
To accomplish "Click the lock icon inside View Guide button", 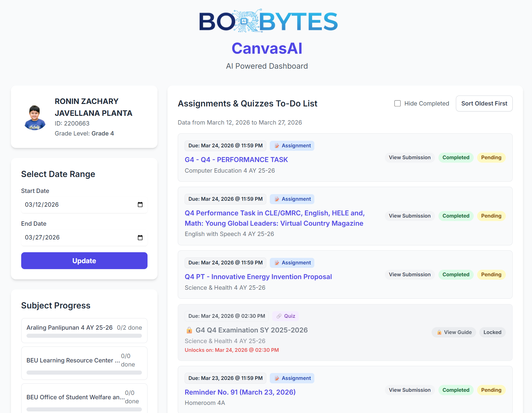I will click(439, 332).
